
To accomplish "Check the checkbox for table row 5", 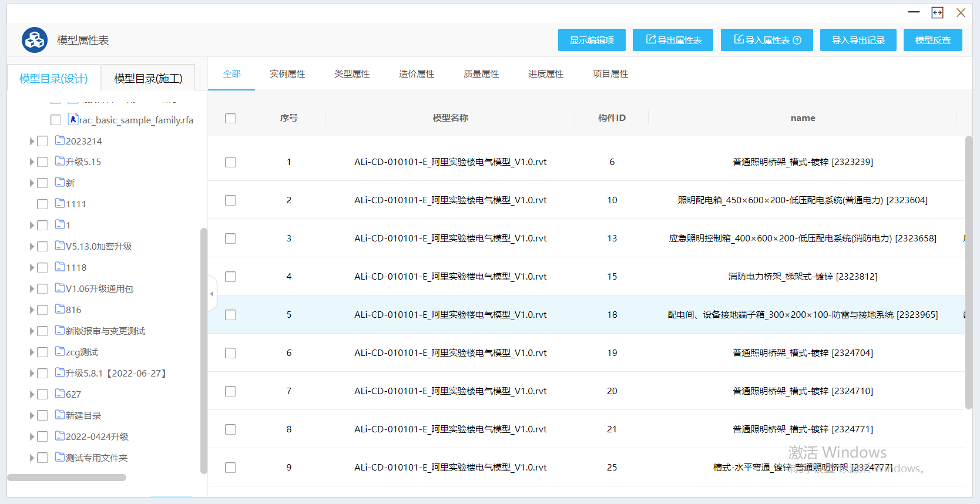I will pos(230,315).
